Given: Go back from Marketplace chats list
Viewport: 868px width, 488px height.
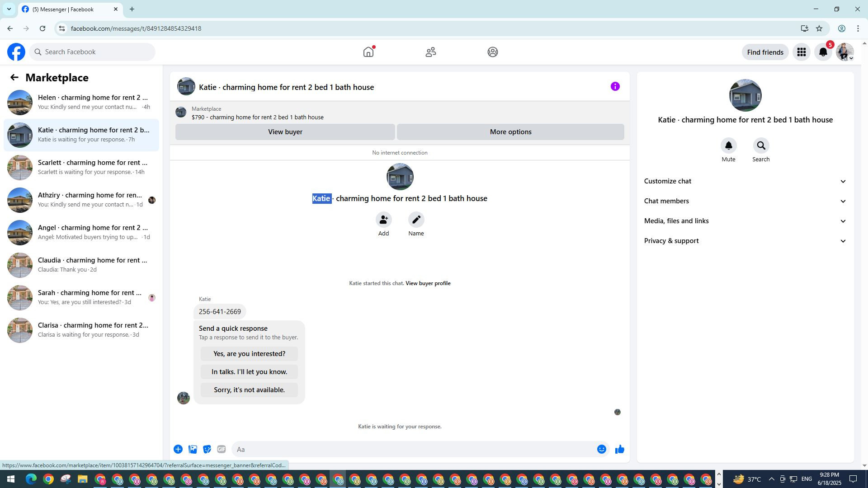Looking at the screenshot, I should click(x=14, y=77).
